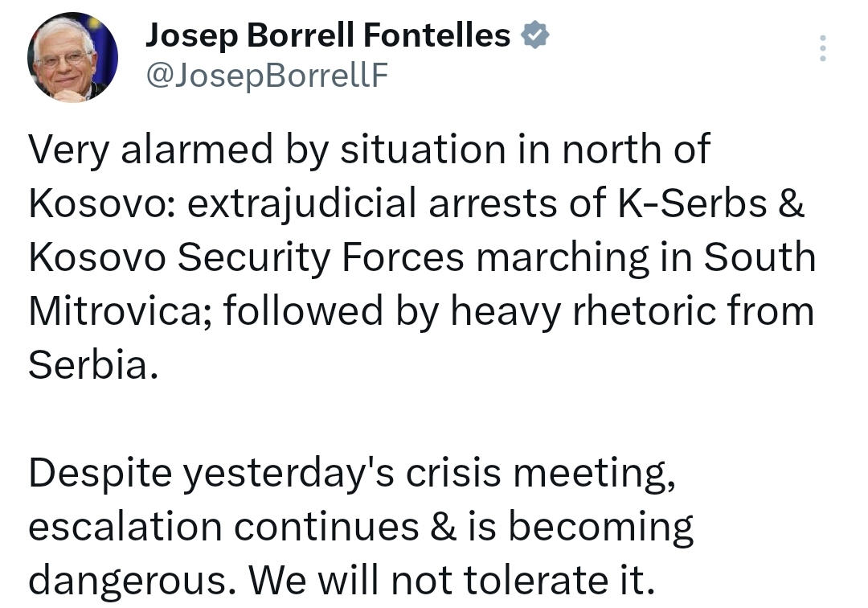The height and width of the screenshot is (608, 868).
Task: Click the sentence 'We will not tolerate it.'
Action: coord(452,580)
